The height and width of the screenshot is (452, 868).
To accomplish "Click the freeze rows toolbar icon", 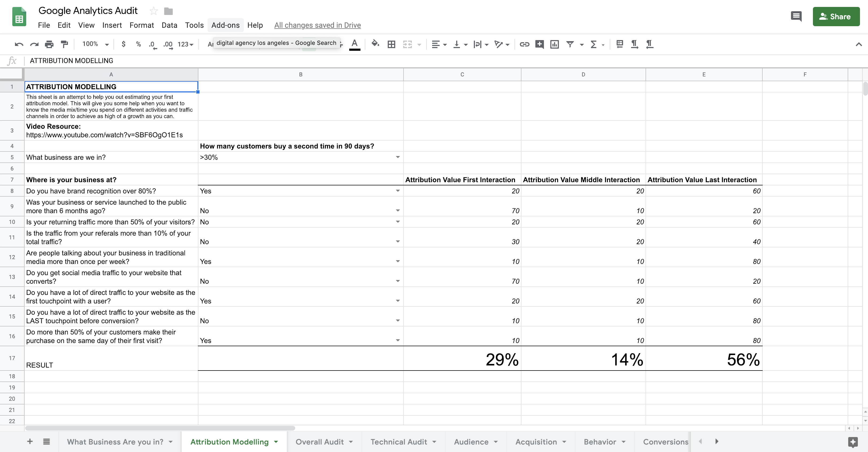I will click(x=619, y=44).
